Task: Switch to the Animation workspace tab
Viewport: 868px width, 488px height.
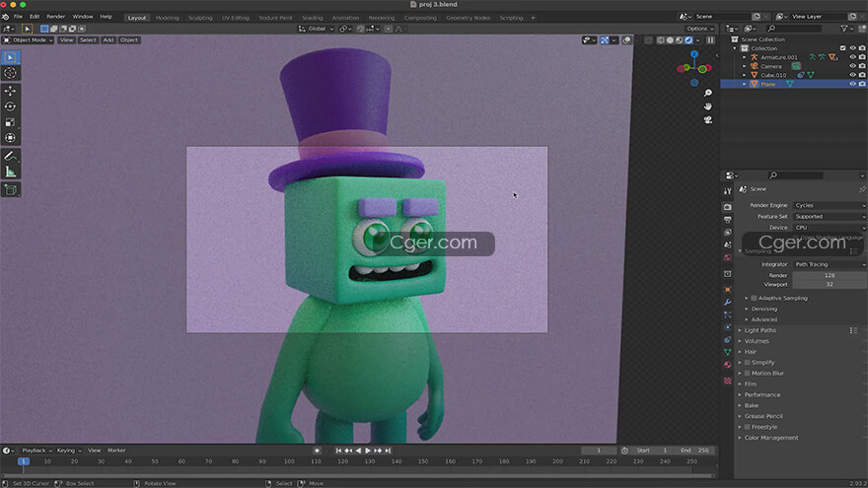Action: [345, 18]
